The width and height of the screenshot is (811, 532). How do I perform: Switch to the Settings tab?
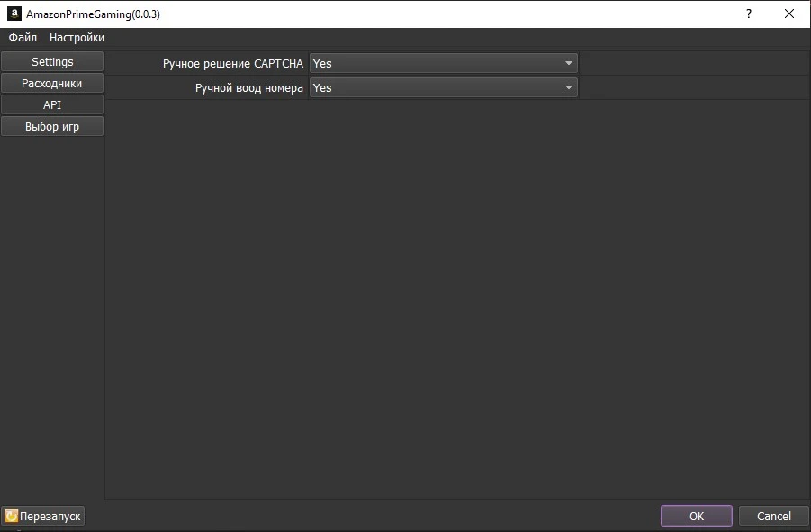52,61
